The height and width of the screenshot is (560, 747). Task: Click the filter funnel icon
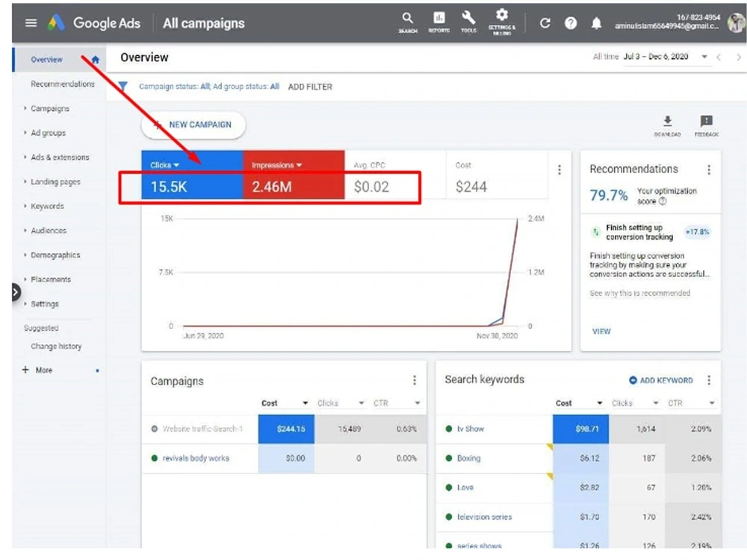tap(123, 86)
